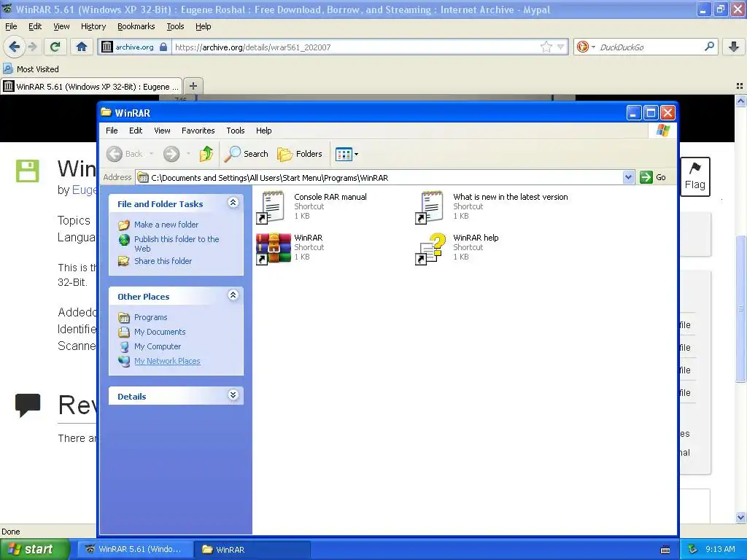Open the Views dropdown in Explorer toolbar

pyautogui.click(x=347, y=155)
